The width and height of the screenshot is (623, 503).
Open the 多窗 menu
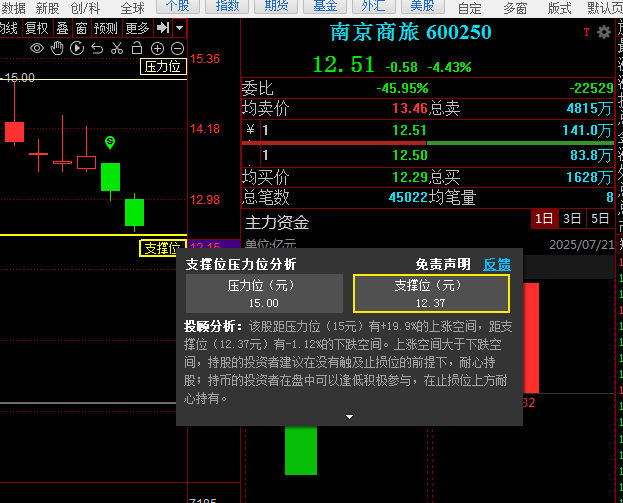click(x=515, y=8)
